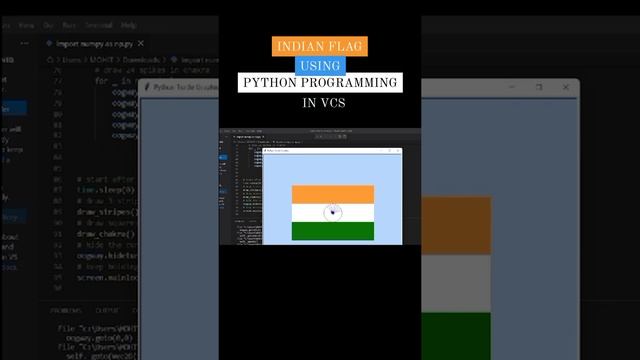Close the 'import numpy as np.py' tab

click(141, 43)
